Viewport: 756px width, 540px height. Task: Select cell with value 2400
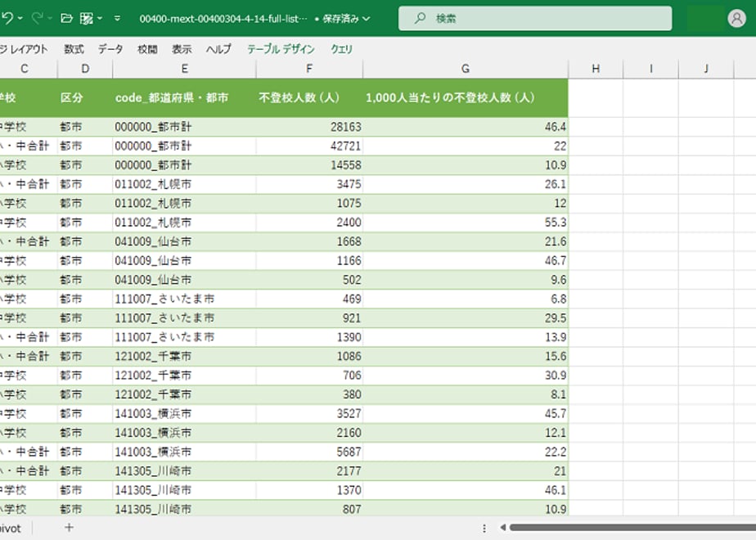point(309,223)
